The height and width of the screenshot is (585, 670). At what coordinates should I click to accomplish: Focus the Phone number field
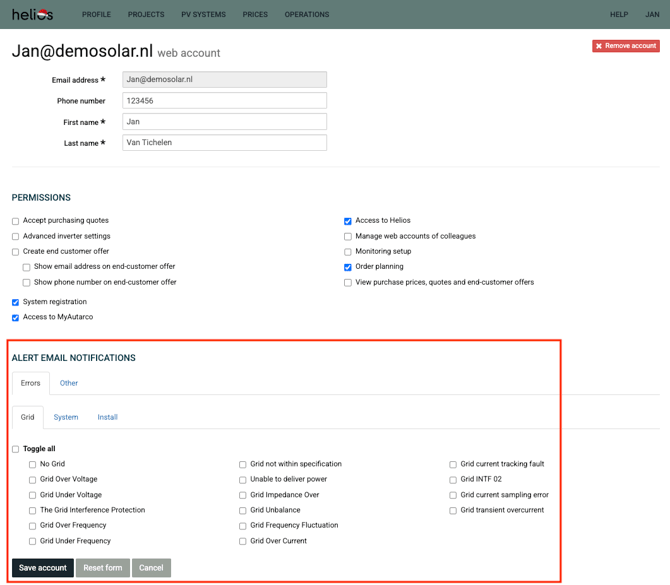(224, 100)
